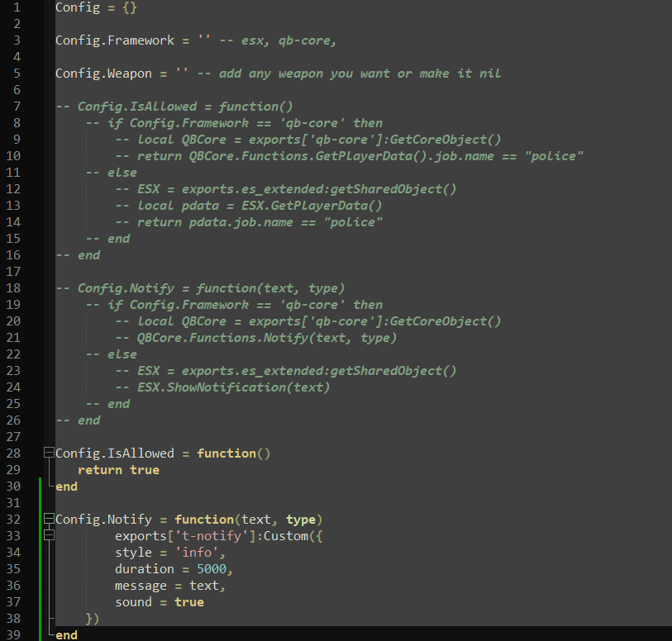Screen dimensions: 672x641
Task: Place cursor in 'Config = {}' text
Action: pyautogui.click(x=96, y=7)
